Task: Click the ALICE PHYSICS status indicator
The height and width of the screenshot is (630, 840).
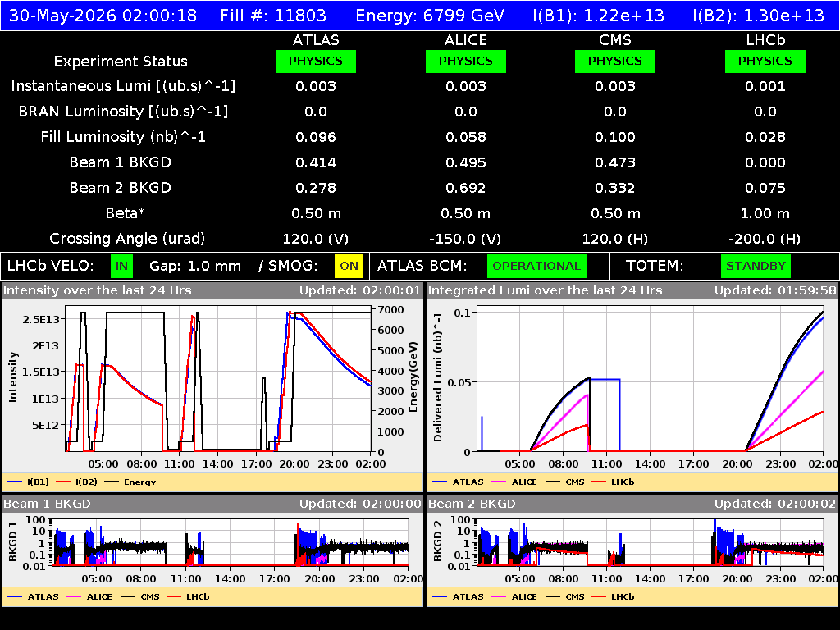Action: point(466,61)
